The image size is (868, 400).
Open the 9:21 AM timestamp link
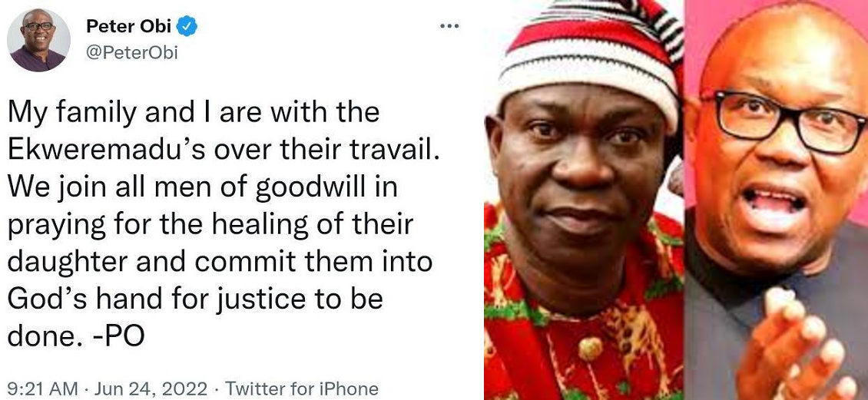(x=42, y=388)
